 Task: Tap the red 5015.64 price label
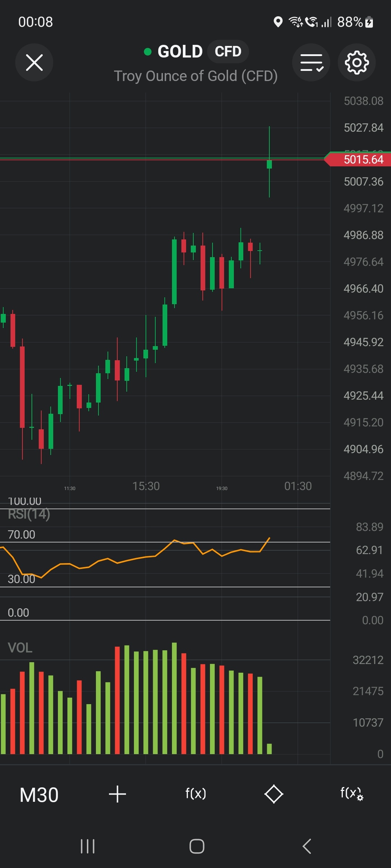click(x=363, y=159)
